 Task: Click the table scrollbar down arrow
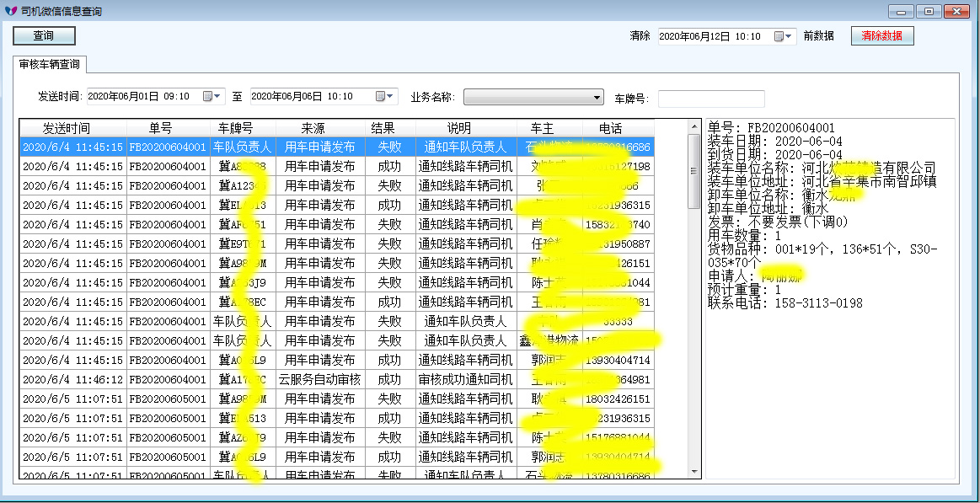[x=694, y=472]
